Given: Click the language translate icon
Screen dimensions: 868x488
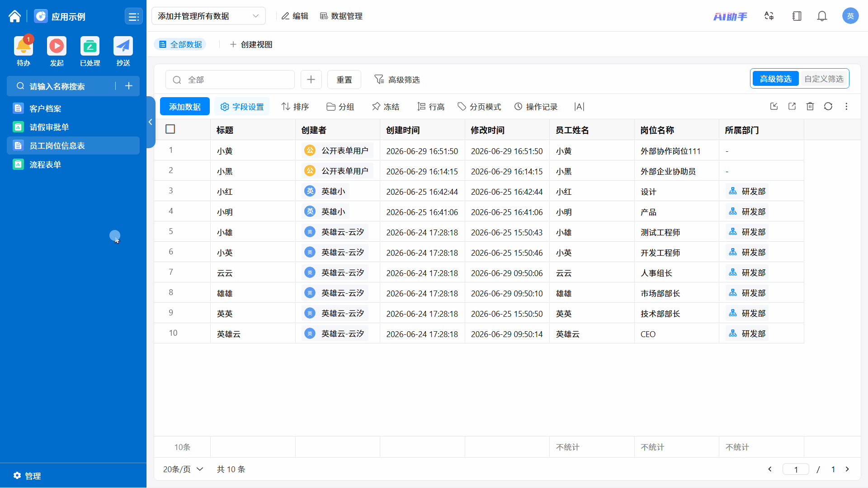Looking at the screenshot, I should coord(769,16).
